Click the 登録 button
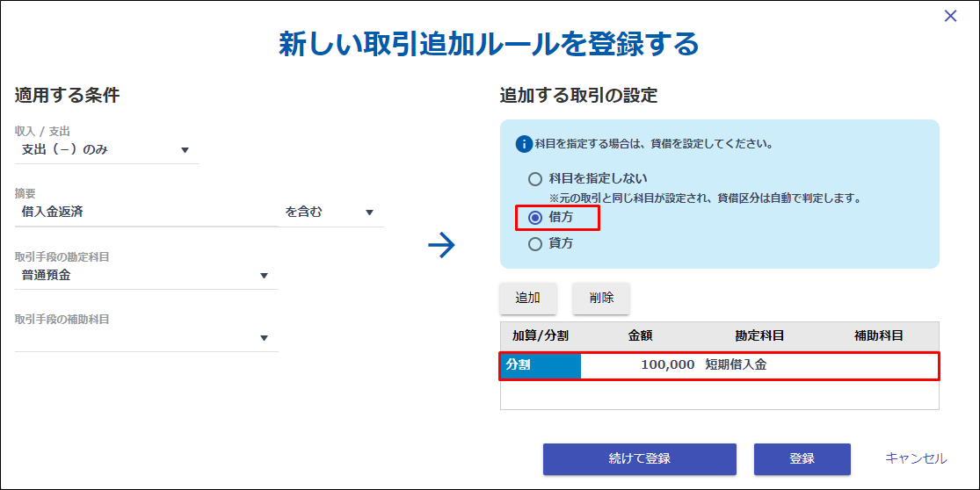The image size is (980, 490). click(x=802, y=458)
